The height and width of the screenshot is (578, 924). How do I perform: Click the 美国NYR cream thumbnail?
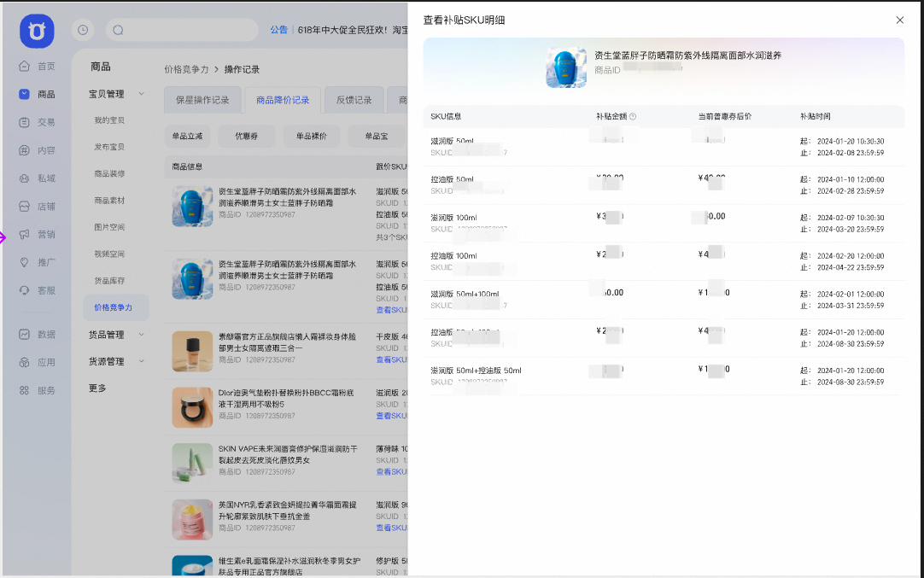[192, 520]
